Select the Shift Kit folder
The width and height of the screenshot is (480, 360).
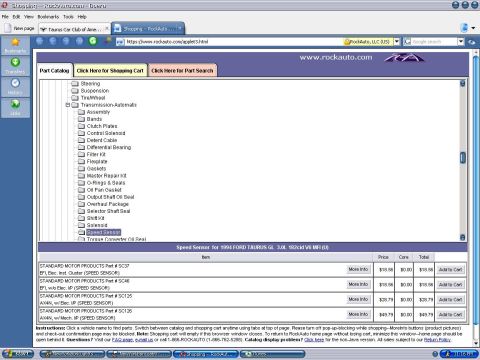95,218
